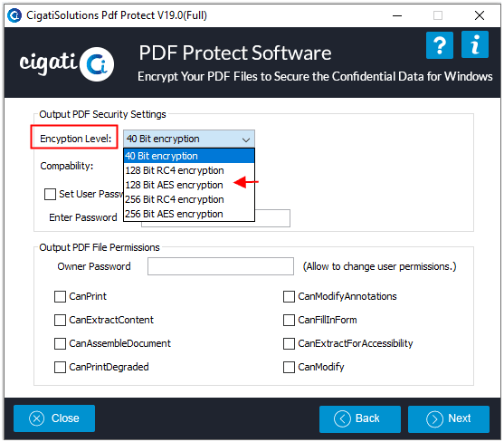Collapse the Encryption Level dropdown arrow
This screenshot has width=504, height=442.
[x=246, y=139]
